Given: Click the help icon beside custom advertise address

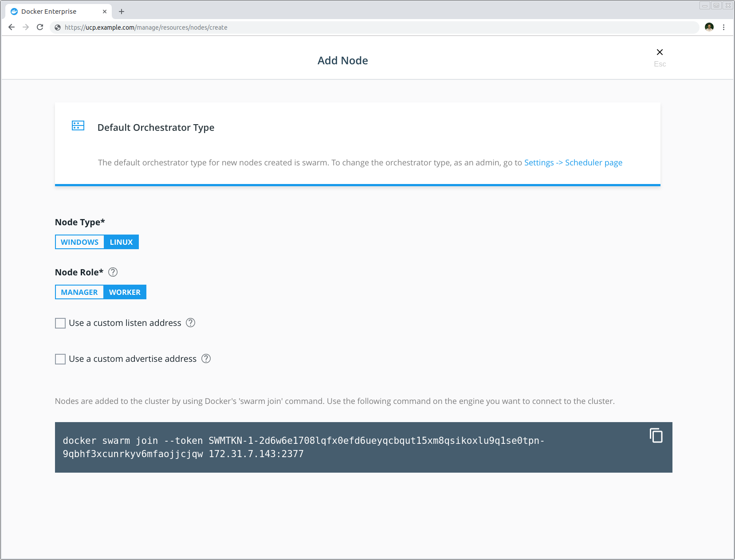Looking at the screenshot, I should pos(206,359).
